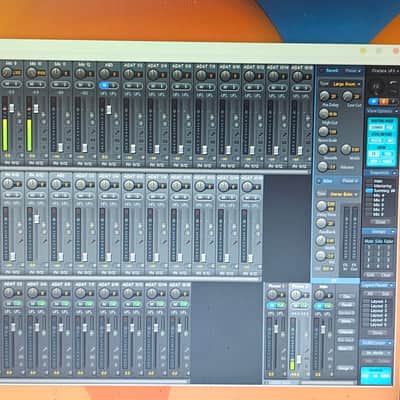This screenshot has width=400, height=400.
Task: Open the Reverb Preset dropdown
Action: [x=353, y=71]
